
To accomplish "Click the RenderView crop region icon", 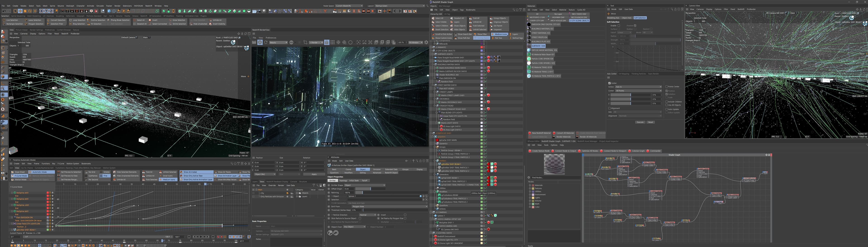I will coord(305,42).
